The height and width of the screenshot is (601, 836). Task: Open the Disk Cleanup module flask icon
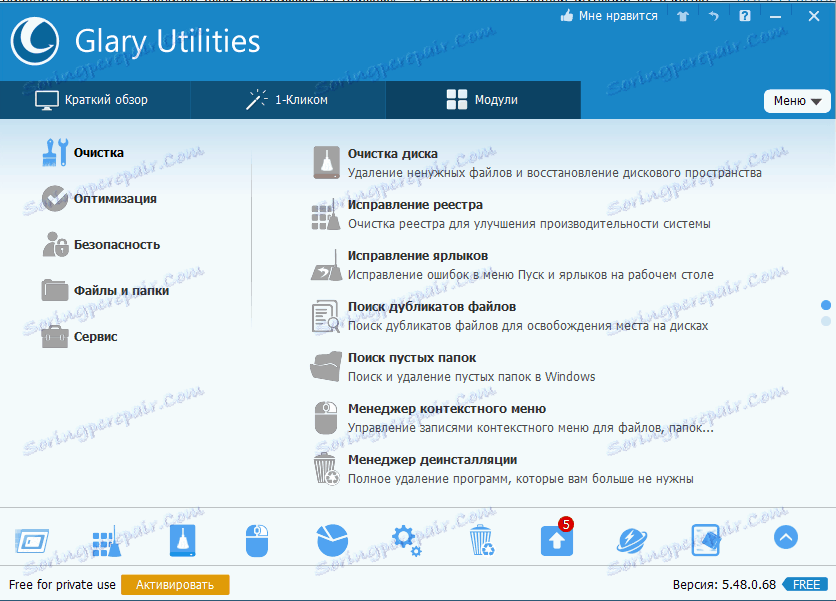click(182, 539)
